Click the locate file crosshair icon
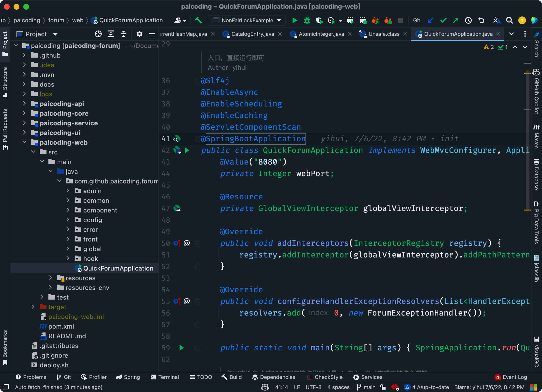Viewport: 542px width, 392px height. [x=98, y=34]
